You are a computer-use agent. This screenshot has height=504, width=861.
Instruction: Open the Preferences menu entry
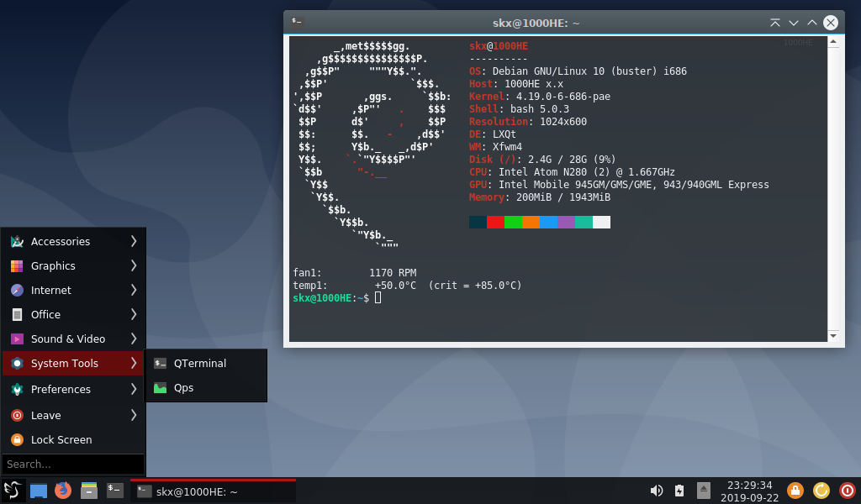click(73, 390)
